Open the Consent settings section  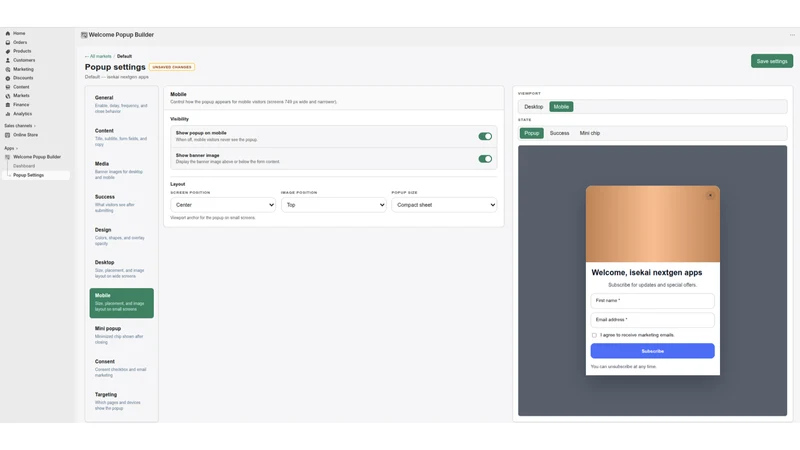(x=121, y=368)
